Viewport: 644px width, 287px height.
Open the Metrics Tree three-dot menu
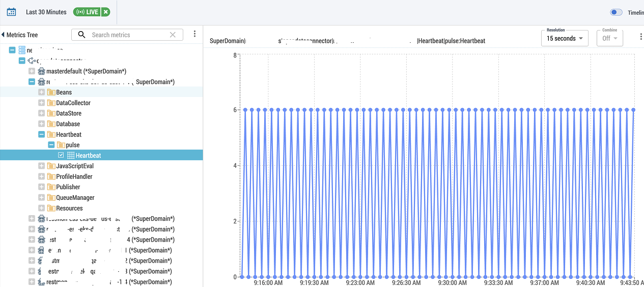point(194,34)
